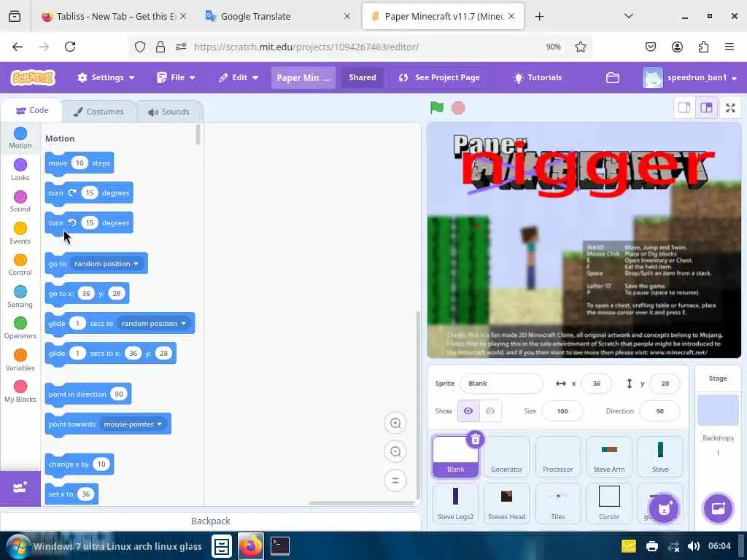Open the Firefox list all tabs chevron

(628, 16)
